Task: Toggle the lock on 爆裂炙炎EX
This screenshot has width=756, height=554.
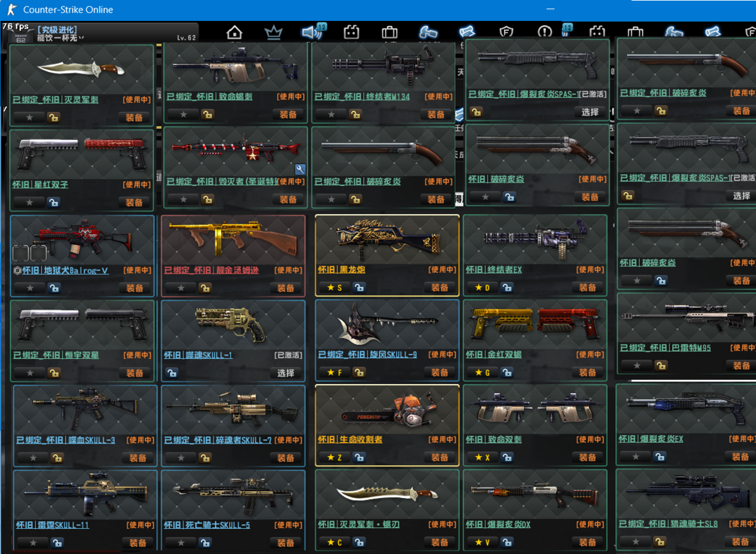Action: 660,456
